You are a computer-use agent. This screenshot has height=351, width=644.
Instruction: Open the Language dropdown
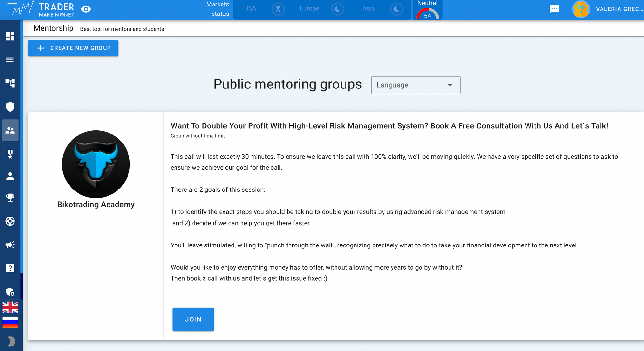coord(416,85)
